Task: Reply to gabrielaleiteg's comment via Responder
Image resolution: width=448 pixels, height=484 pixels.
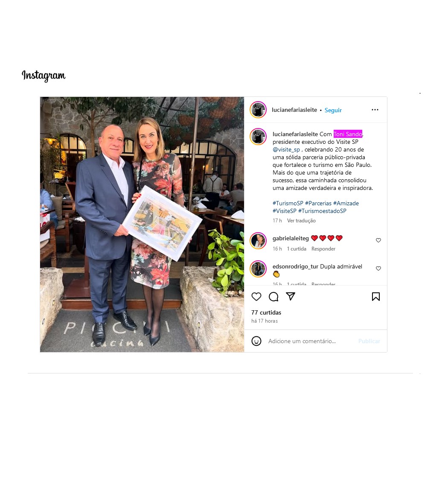Action: point(323,249)
